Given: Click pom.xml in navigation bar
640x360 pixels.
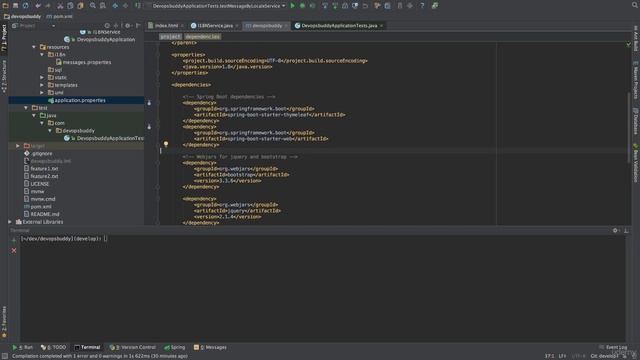Looking at the screenshot, I should tap(60, 16).
